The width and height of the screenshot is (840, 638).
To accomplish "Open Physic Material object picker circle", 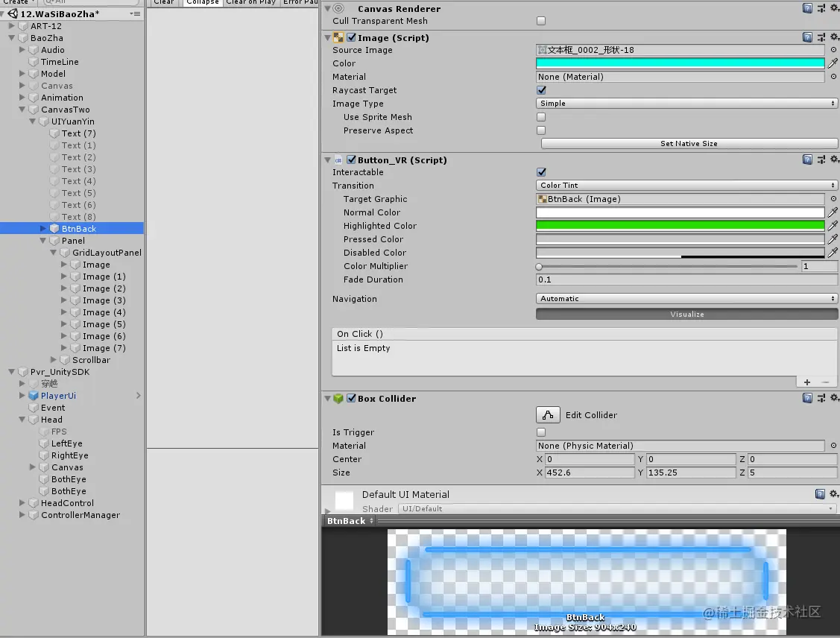I will [x=833, y=445].
